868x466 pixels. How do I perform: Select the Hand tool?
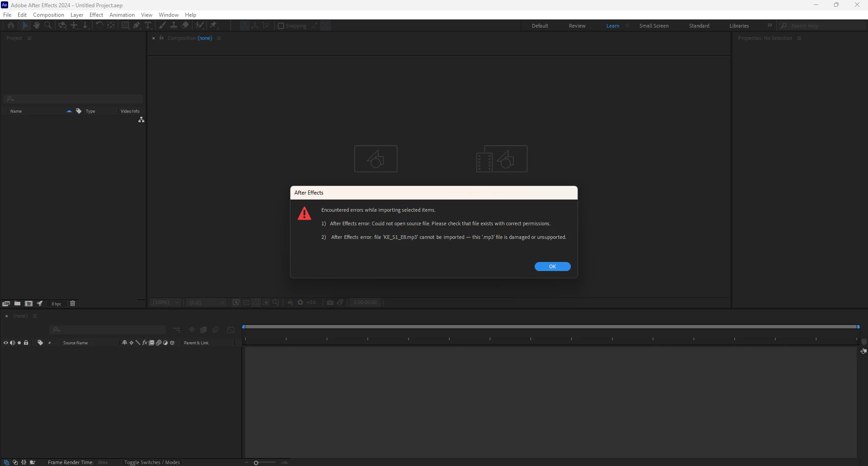[x=37, y=26]
